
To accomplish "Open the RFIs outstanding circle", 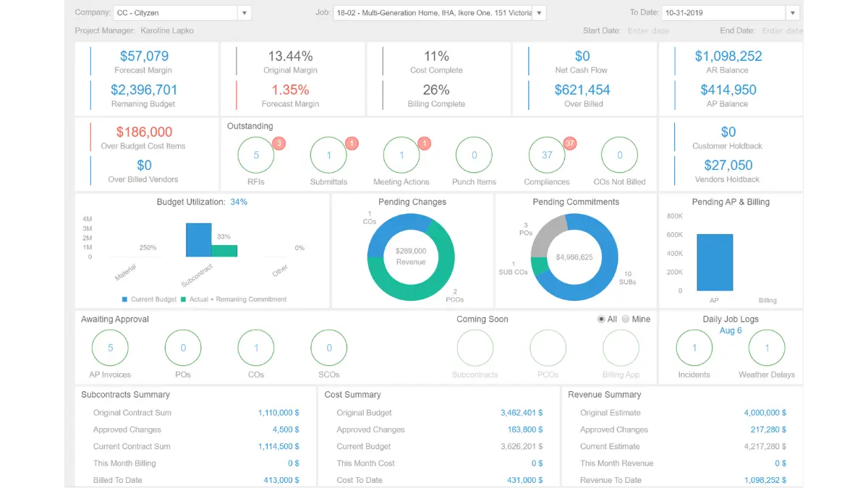I will [256, 155].
